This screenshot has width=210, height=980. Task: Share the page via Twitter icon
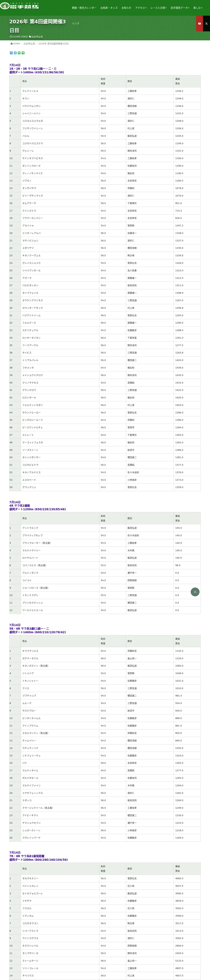point(15,53)
